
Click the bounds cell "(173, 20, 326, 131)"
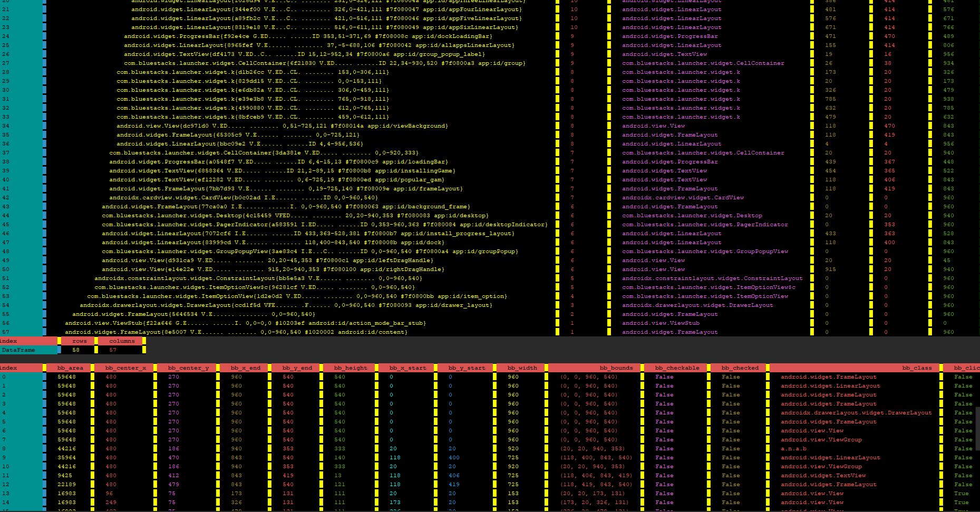click(x=594, y=502)
